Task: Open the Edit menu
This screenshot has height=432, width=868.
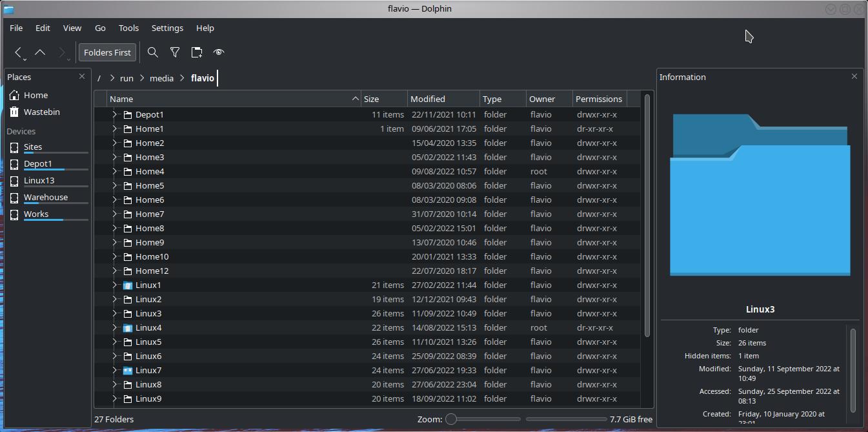Action: click(x=43, y=28)
